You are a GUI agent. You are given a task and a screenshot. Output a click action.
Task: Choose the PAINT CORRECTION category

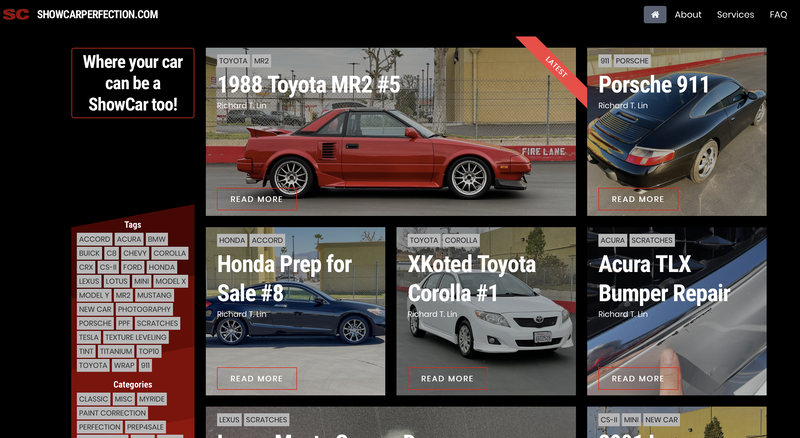pyautogui.click(x=112, y=413)
